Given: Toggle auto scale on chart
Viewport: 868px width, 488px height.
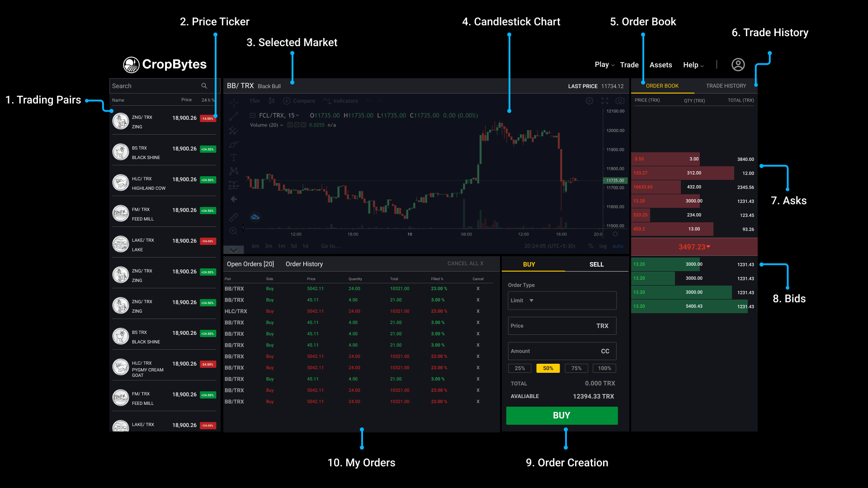Looking at the screenshot, I should tap(618, 246).
